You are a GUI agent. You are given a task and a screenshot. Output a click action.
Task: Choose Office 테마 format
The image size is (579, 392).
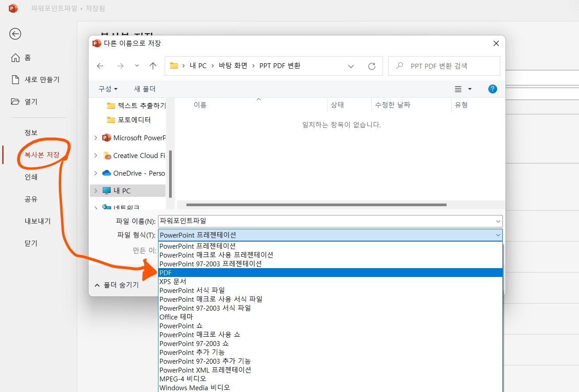tap(330, 317)
